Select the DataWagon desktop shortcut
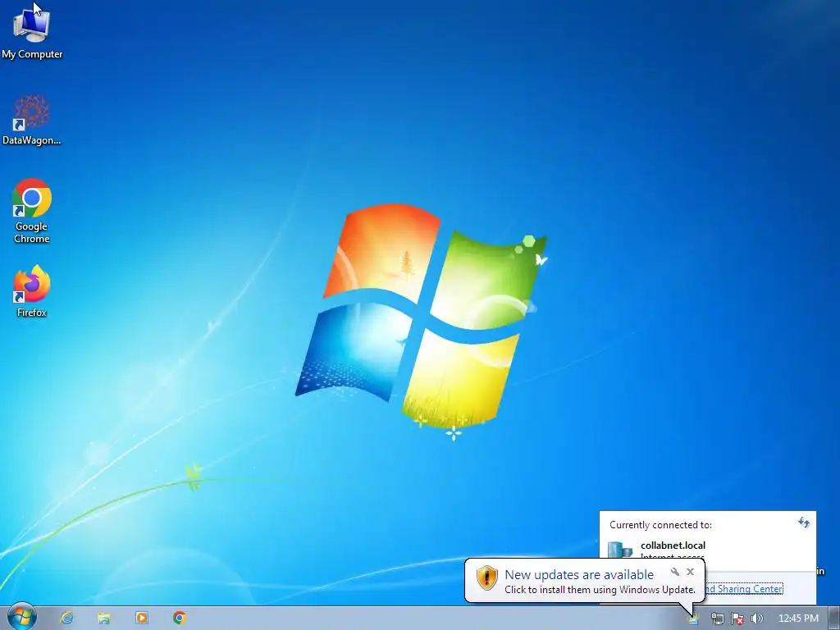The image size is (840, 630). click(x=32, y=120)
